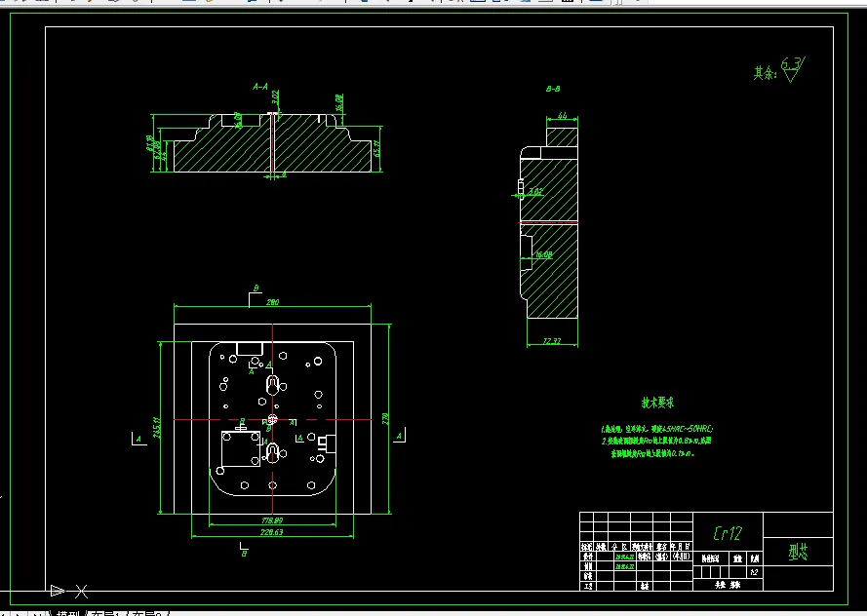Select the 3.02 dimension in section B-B
Screen dimensions: 867x616
[535, 192]
